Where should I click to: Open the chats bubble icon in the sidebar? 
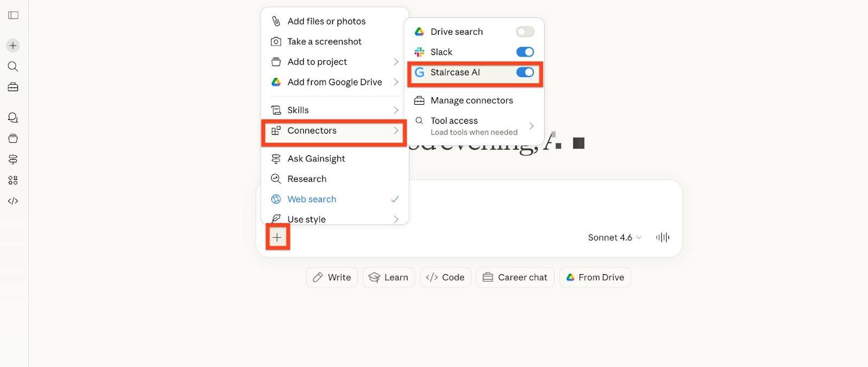(13, 117)
